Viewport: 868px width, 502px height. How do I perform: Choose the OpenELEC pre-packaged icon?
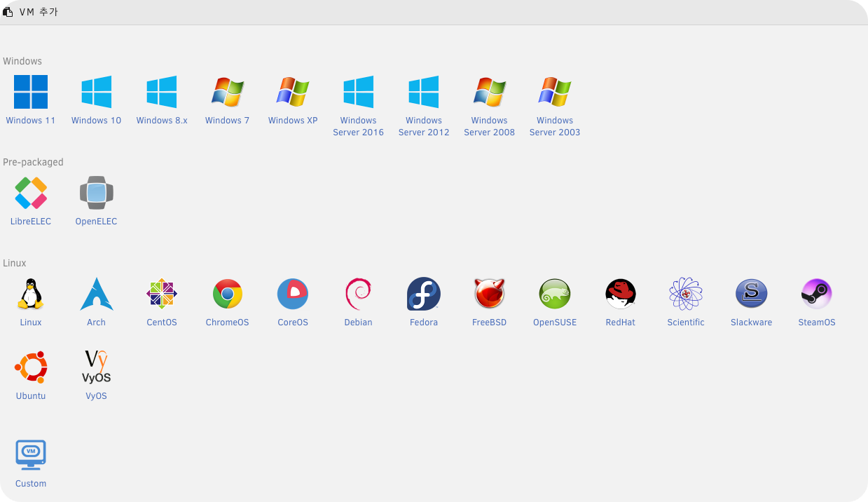[x=96, y=193]
